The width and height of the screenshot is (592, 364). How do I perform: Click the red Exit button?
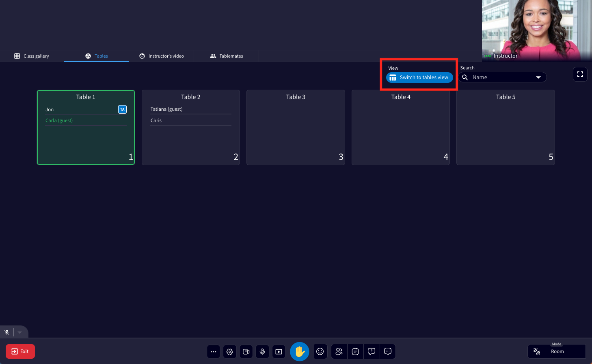tap(20, 351)
